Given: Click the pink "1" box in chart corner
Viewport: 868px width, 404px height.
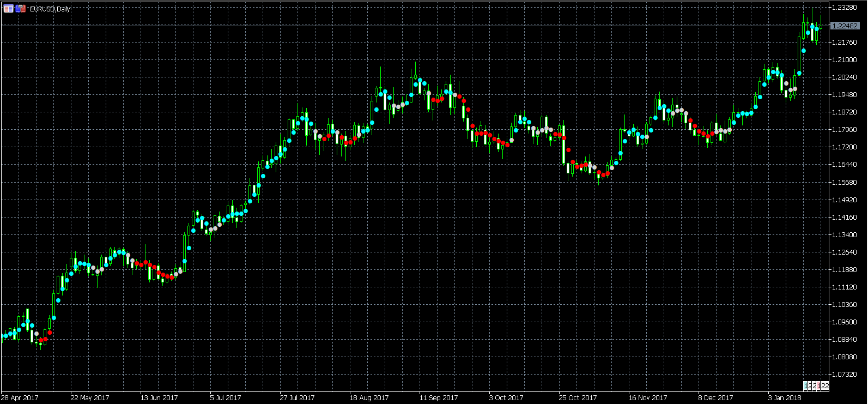Looking at the screenshot, I should (x=818, y=386).
